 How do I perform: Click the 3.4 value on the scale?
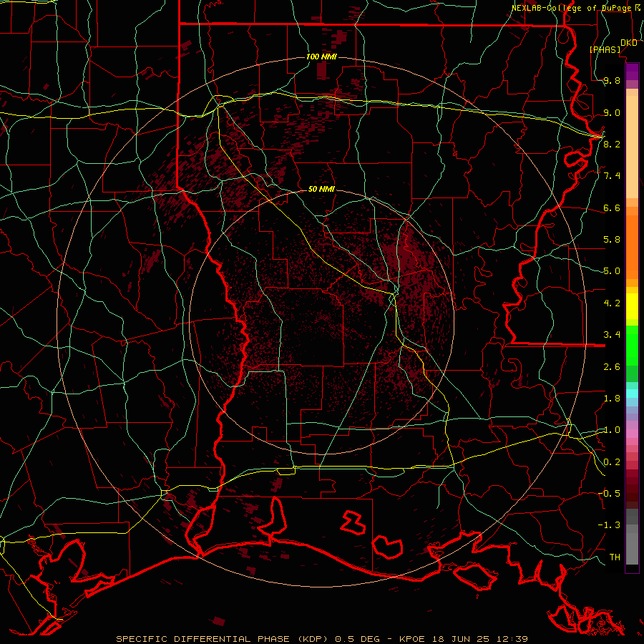(612, 334)
